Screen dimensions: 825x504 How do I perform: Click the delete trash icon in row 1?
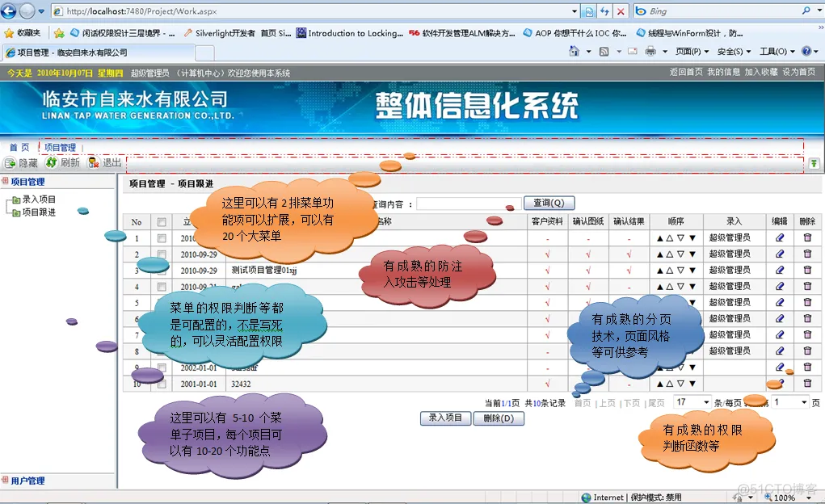808,237
